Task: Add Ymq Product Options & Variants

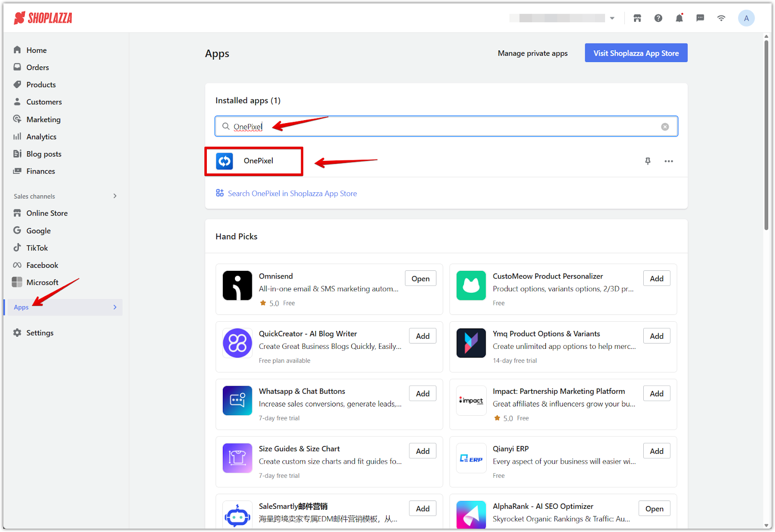Action: [x=657, y=336]
